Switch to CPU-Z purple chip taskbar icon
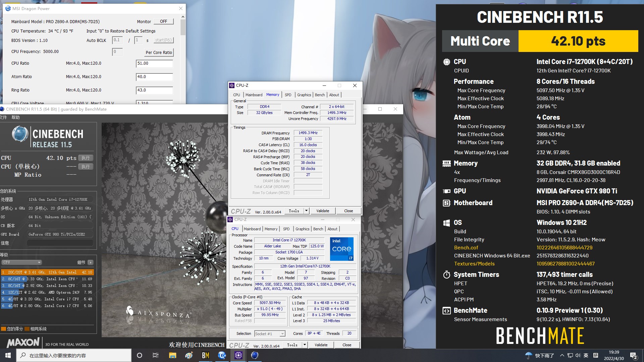The height and width of the screenshot is (362, 644). click(x=238, y=355)
